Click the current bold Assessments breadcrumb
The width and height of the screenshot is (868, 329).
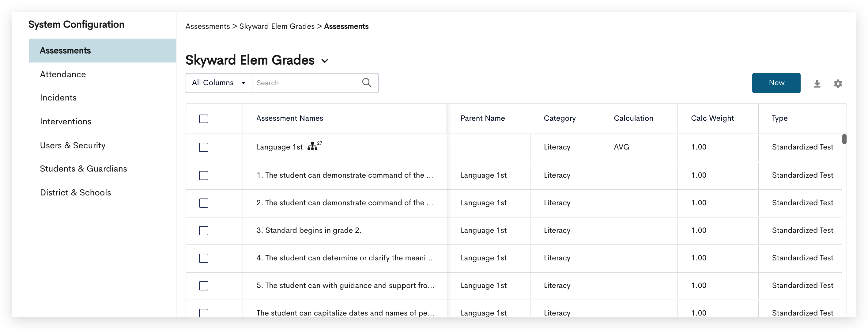(346, 26)
